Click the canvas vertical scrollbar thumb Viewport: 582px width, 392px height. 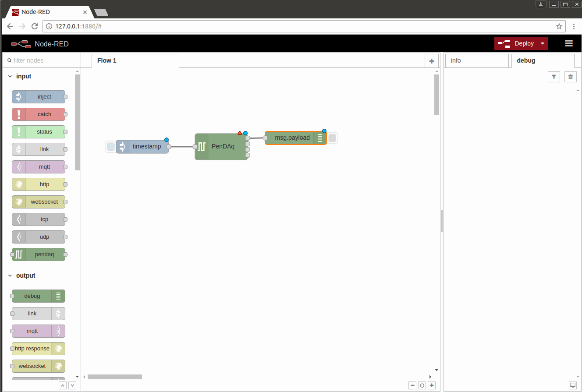click(436, 95)
